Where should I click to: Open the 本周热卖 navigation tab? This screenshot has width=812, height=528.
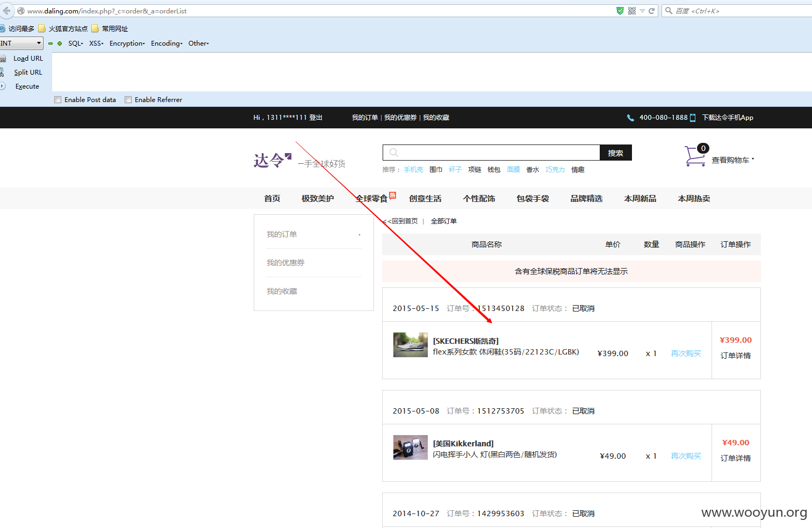point(694,198)
